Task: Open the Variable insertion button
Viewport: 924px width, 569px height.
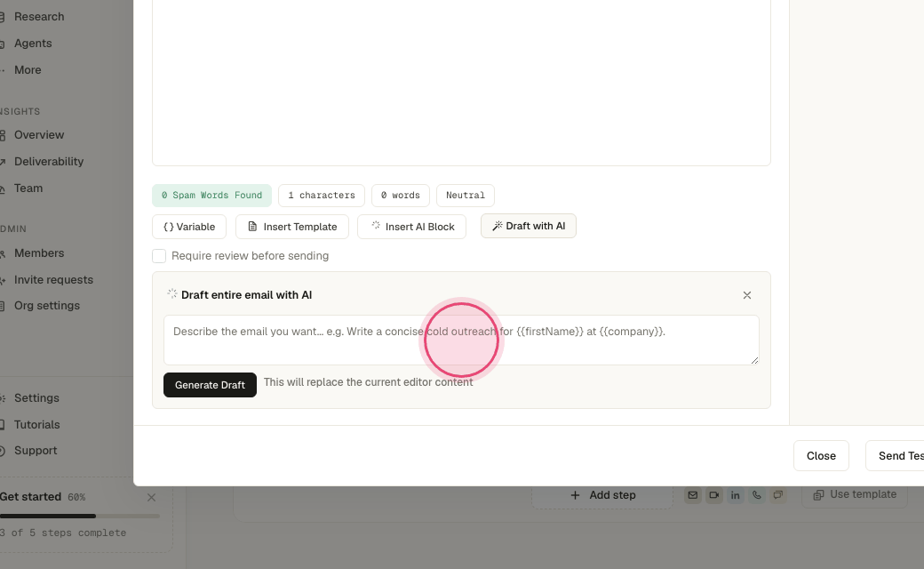Action: pos(189,227)
